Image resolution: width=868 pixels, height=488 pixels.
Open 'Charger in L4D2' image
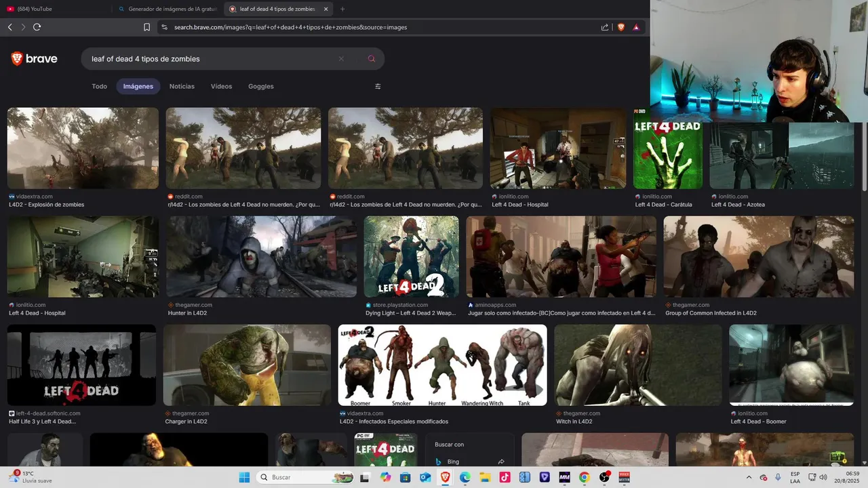point(247,365)
